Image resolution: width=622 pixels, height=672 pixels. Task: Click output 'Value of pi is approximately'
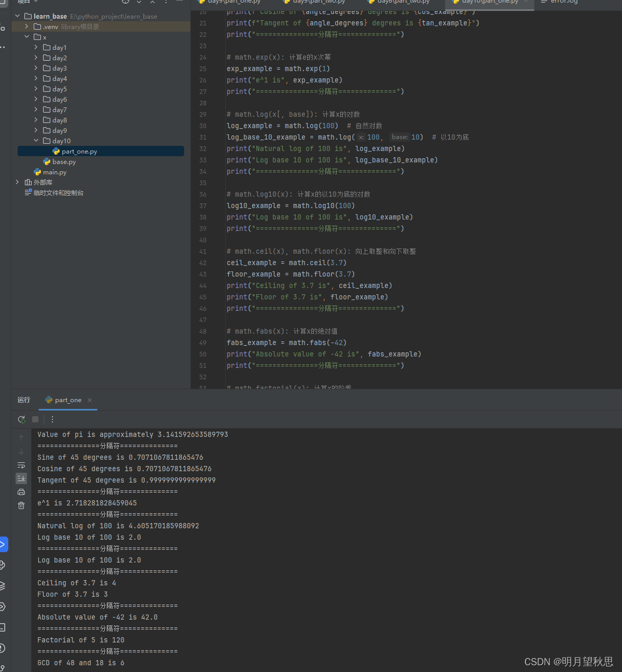coord(95,434)
